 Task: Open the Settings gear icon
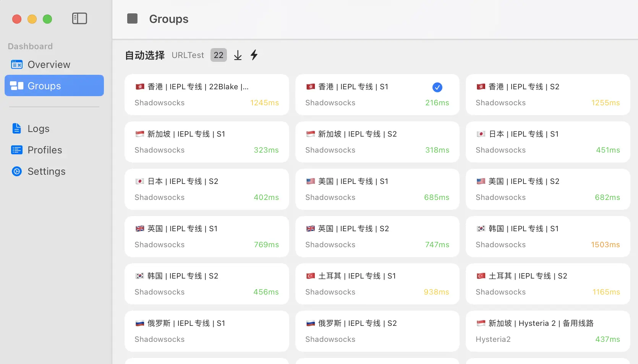16,171
